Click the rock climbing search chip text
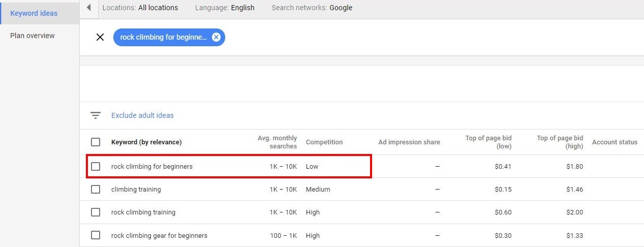 pyautogui.click(x=164, y=37)
